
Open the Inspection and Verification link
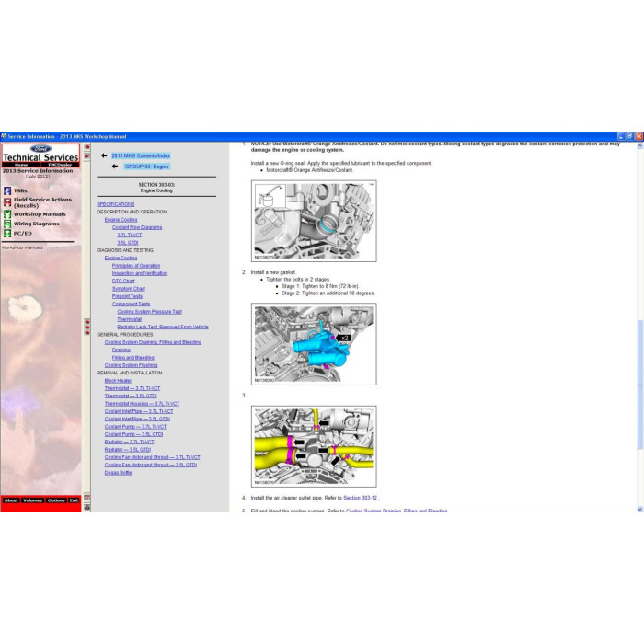click(140, 273)
